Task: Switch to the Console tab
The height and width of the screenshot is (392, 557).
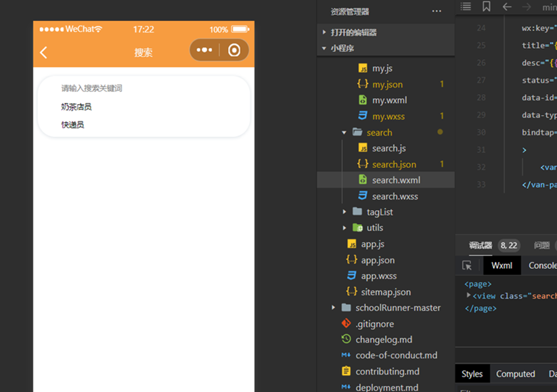Action: pos(542,265)
